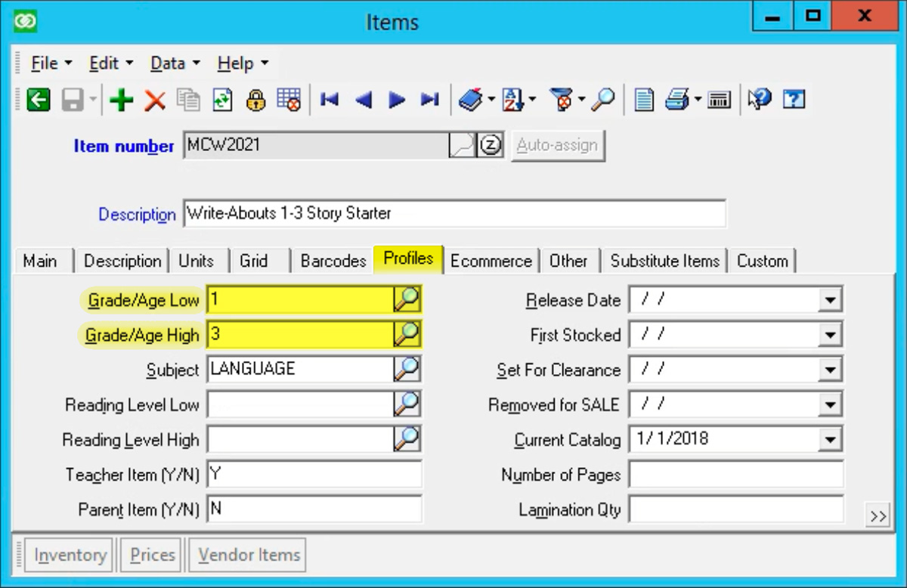The width and height of the screenshot is (907, 588).
Task: Click the Vendor Items button
Action: tap(246, 555)
